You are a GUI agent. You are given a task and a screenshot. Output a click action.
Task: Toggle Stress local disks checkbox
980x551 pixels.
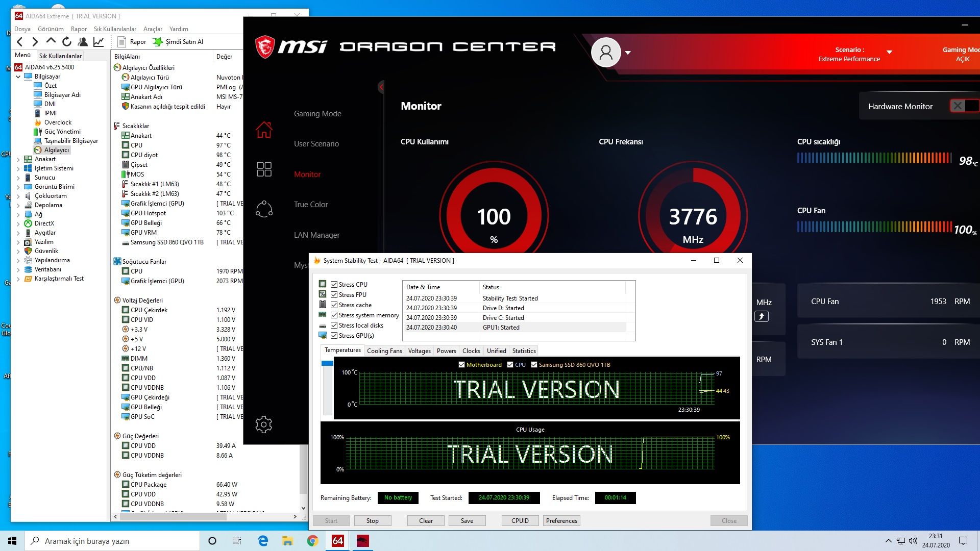click(x=334, y=325)
